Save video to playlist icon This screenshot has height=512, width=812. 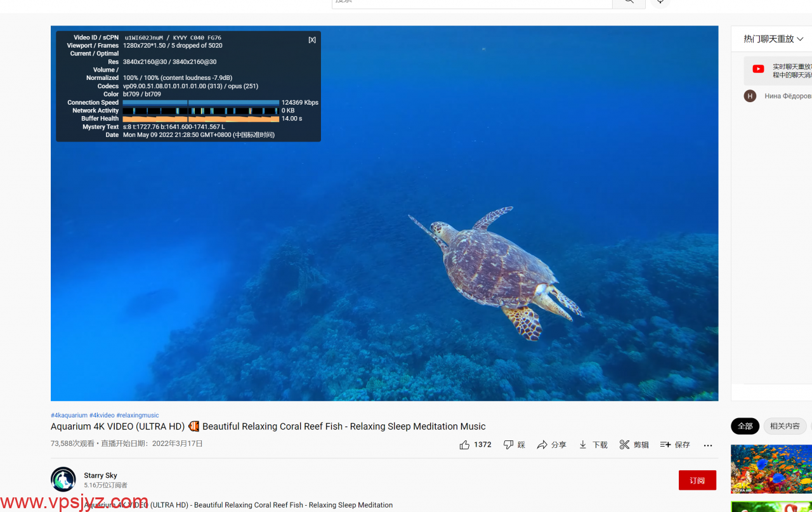665,445
